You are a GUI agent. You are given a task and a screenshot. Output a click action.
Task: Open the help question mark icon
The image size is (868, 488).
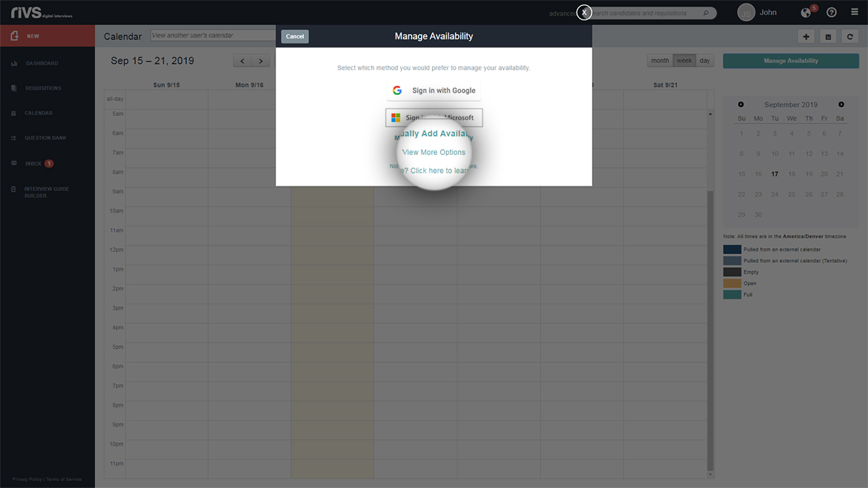coord(831,12)
